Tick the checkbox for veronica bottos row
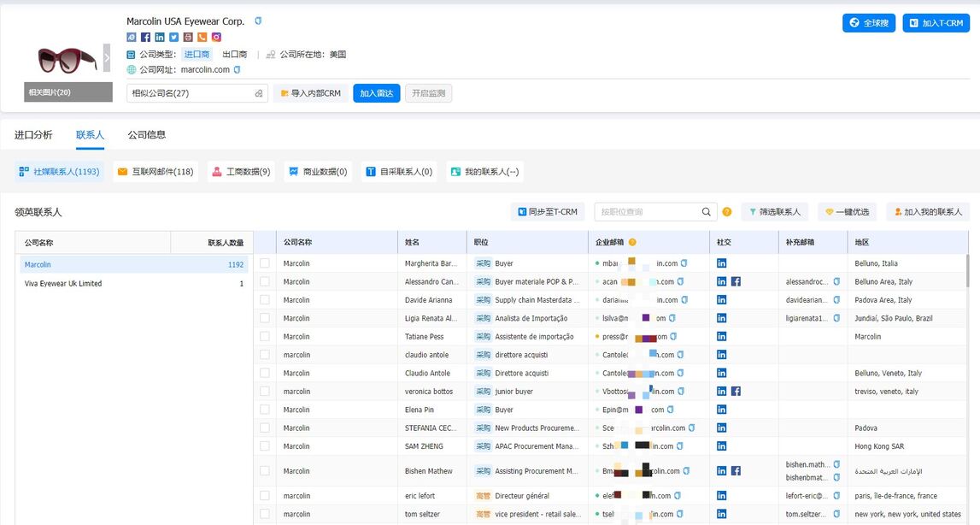This screenshot has width=980, height=525. [265, 391]
